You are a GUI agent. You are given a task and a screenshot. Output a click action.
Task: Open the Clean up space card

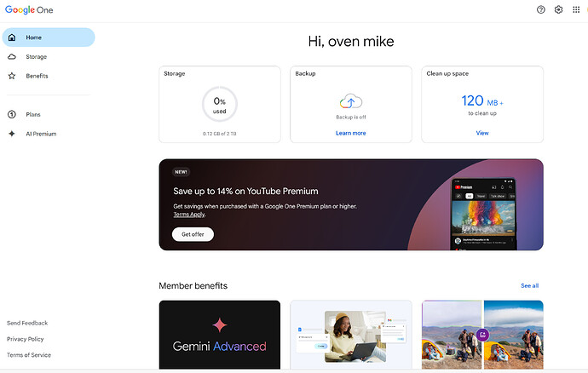482,104
